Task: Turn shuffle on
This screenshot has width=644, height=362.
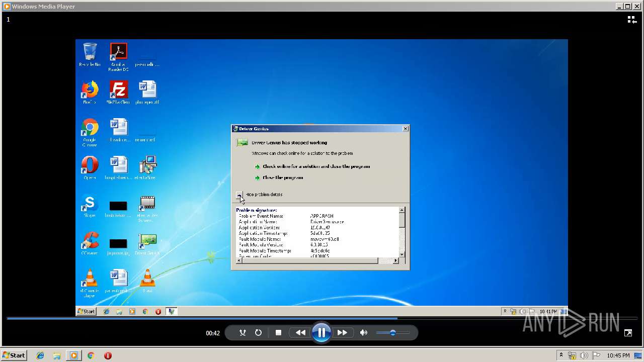Action: [x=243, y=333]
